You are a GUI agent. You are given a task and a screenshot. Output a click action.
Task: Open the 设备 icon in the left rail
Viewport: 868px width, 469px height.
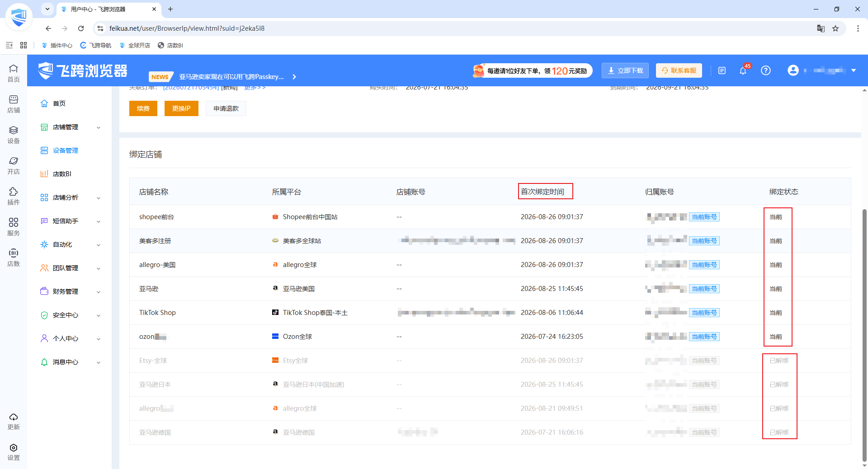(14, 134)
